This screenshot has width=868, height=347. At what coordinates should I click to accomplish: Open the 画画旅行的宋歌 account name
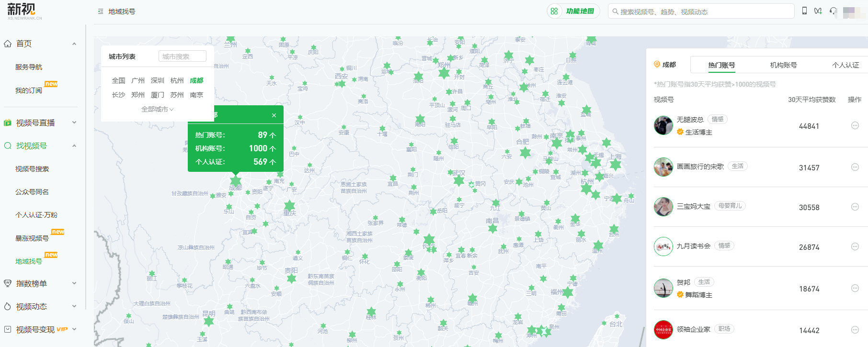(x=700, y=167)
